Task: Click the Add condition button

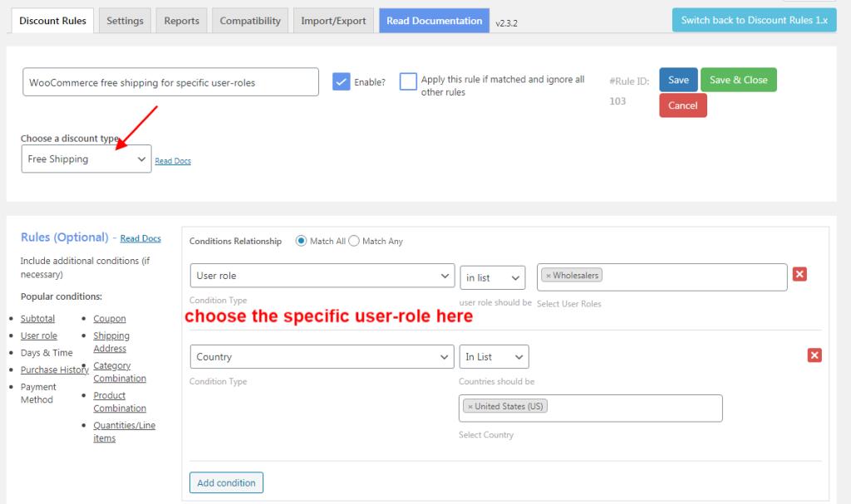Action: [226, 483]
